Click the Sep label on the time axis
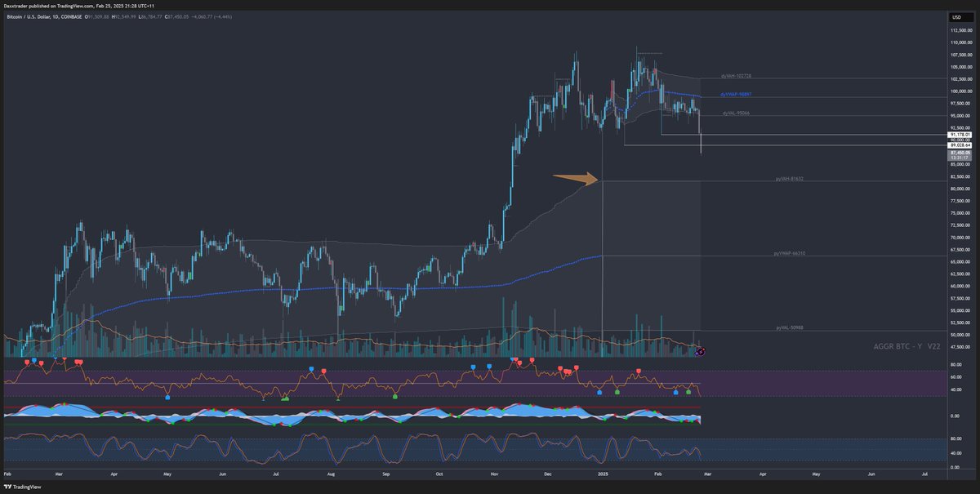The height and width of the screenshot is (494, 980). pyautogui.click(x=386, y=473)
